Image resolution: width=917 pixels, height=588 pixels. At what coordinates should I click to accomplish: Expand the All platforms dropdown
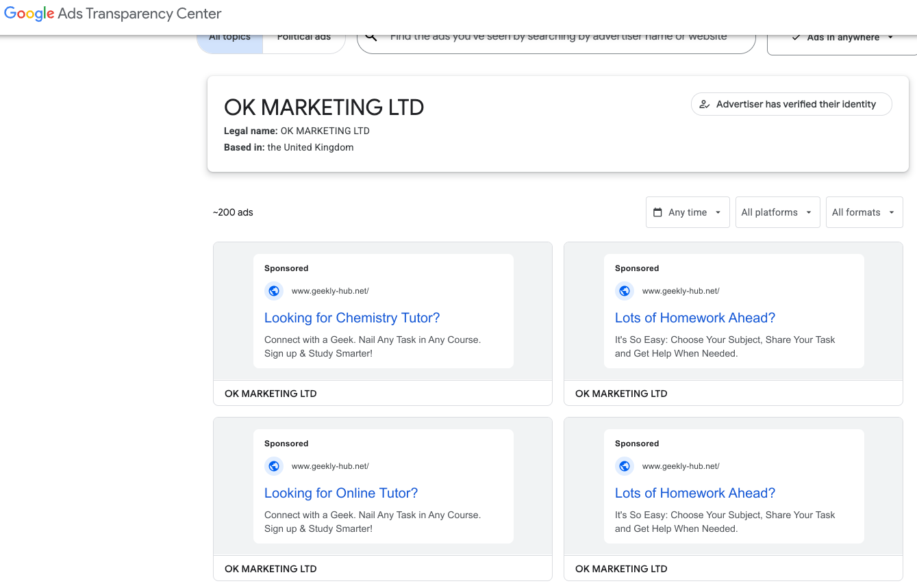pos(776,212)
